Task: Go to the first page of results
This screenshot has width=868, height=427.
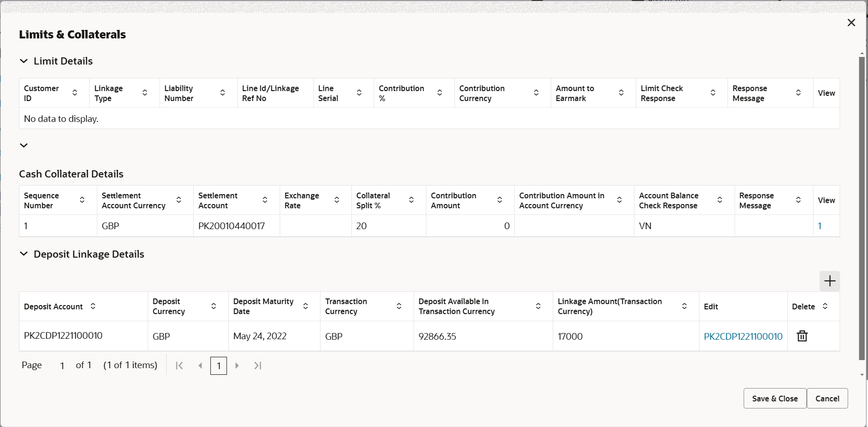Action: pos(179,365)
